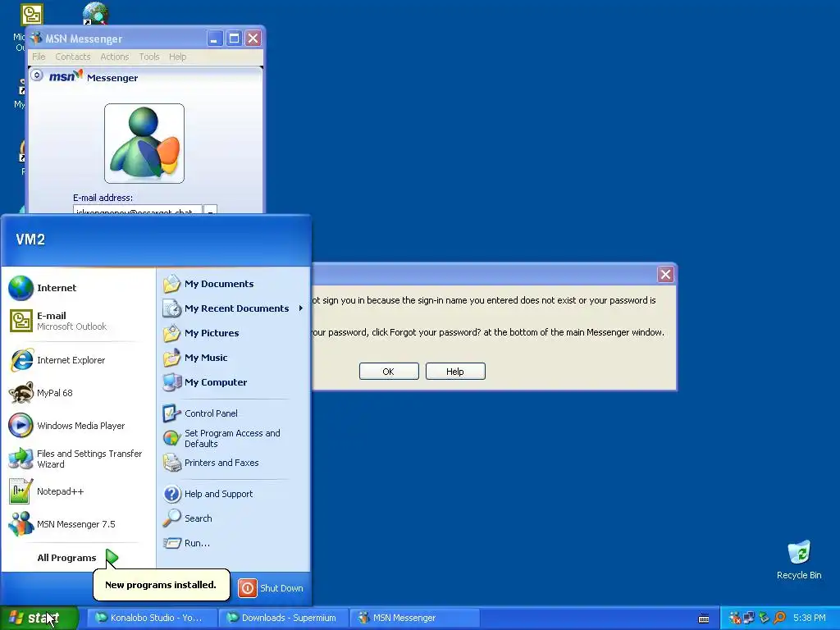Open Contacts menu in MSN Messenger
The width and height of the screenshot is (840, 630).
tap(73, 57)
